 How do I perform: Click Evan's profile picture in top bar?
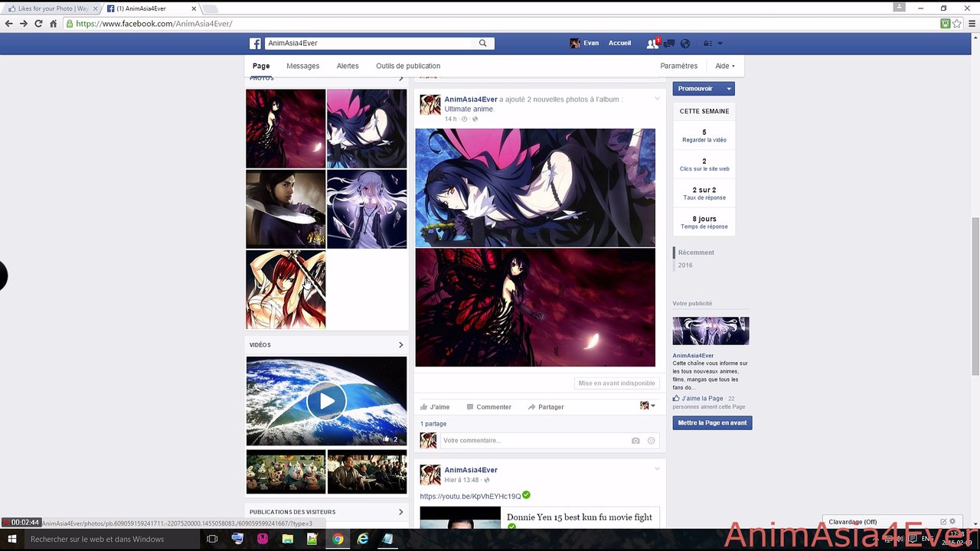click(575, 44)
